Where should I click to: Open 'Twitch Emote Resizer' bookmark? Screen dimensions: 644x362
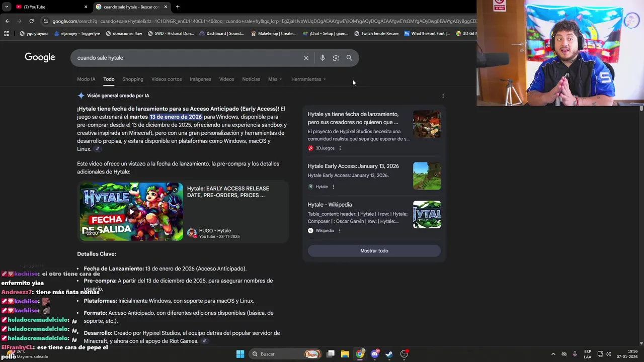(376, 34)
